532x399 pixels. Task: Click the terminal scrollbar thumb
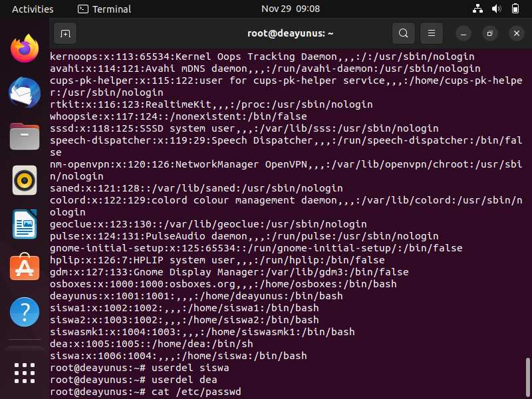[x=528, y=378]
